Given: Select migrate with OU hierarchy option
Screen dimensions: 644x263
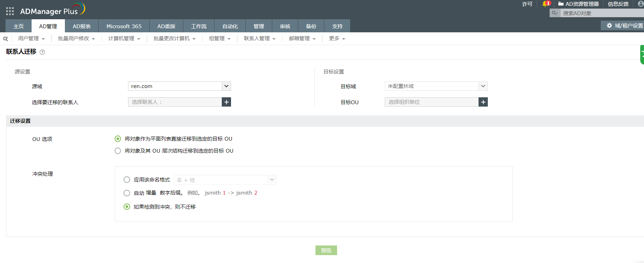Looking at the screenshot, I should click(118, 151).
